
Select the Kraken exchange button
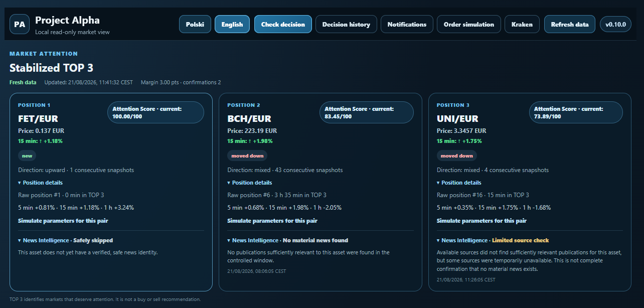tap(522, 24)
